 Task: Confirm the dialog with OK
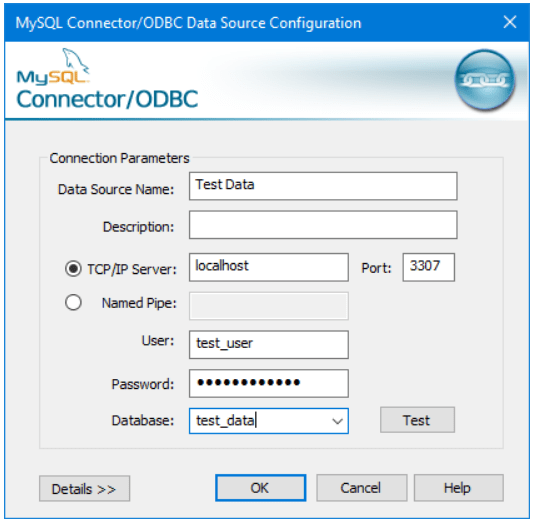(260, 488)
